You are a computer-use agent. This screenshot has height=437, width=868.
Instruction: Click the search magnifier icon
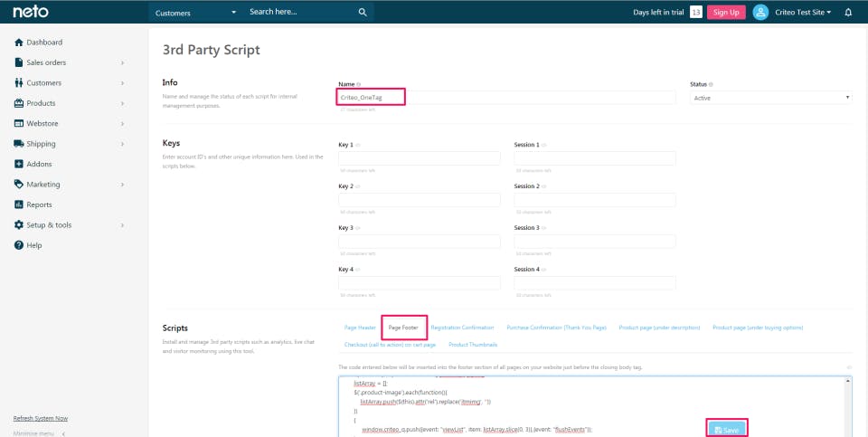[x=363, y=13]
